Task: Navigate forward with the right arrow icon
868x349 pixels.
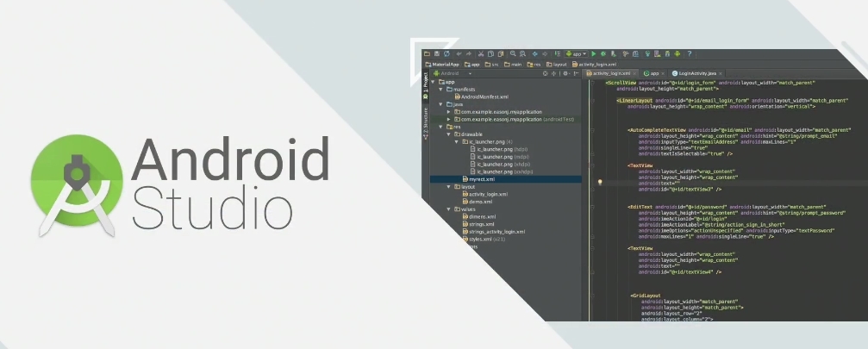Action: pyautogui.click(x=545, y=53)
